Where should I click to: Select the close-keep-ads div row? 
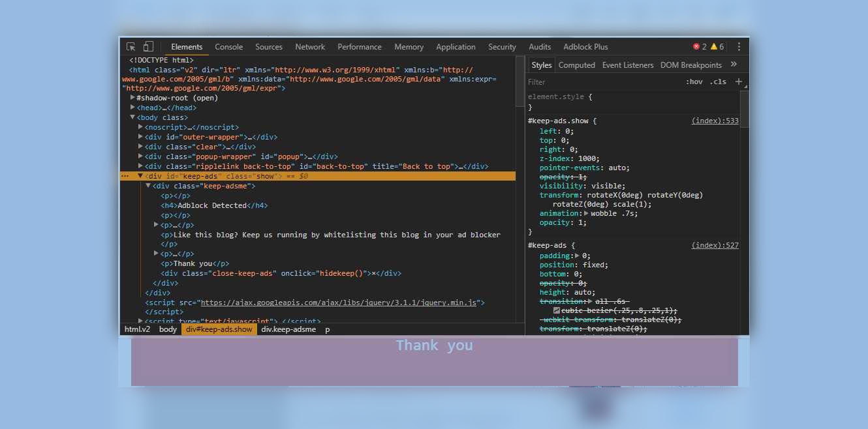point(281,273)
